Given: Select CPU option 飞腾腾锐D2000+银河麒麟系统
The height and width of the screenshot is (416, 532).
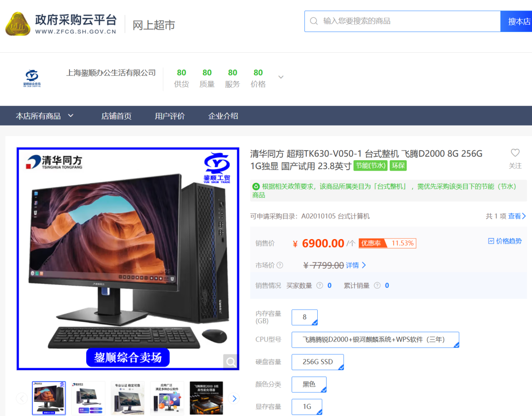Looking at the screenshot, I should click(x=375, y=340).
